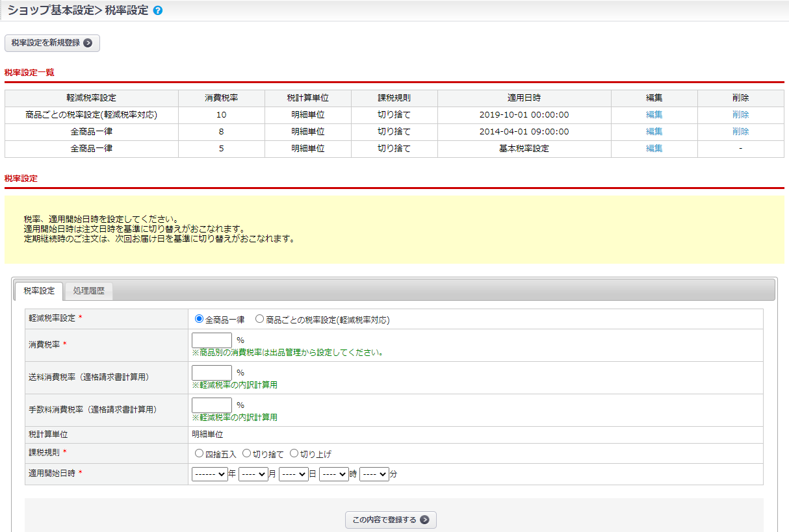Select 商品ごとの税率設定(軽減税率対応) radio option
The image size is (789, 532).
(x=260, y=319)
